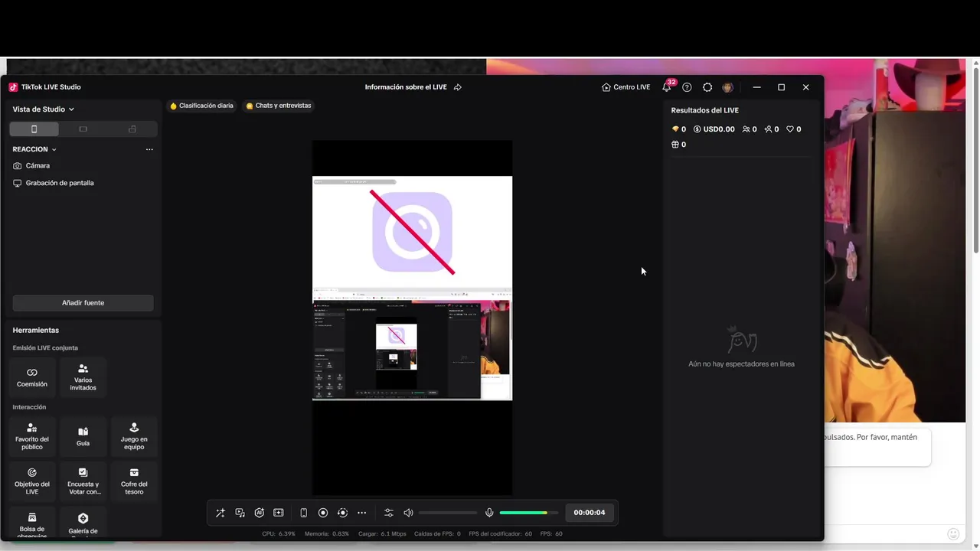
Task: Click the stream preview canvas
Action: [x=412, y=318]
